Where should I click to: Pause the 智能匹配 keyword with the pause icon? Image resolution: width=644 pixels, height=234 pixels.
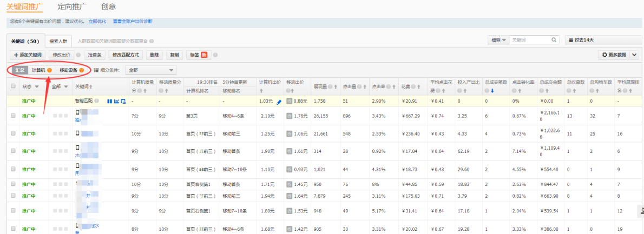(x=110, y=101)
